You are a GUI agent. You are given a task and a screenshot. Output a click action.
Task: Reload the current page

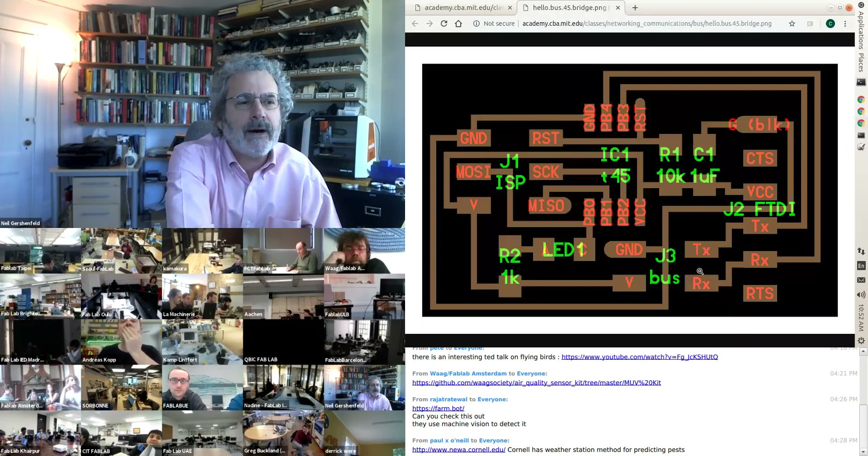tap(443, 23)
